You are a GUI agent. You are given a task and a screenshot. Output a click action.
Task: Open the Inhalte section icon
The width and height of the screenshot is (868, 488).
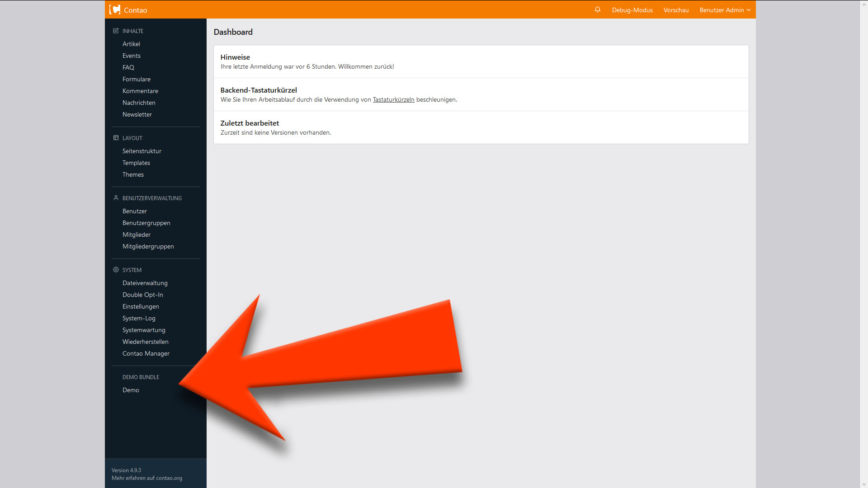click(x=116, y=30)
